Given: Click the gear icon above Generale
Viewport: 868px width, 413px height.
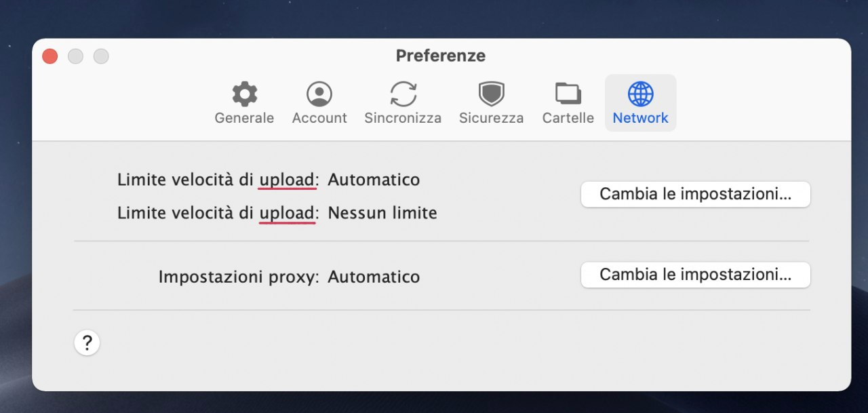Looking at the screenshot, I should pyautogui.click(x=244, y=93).
